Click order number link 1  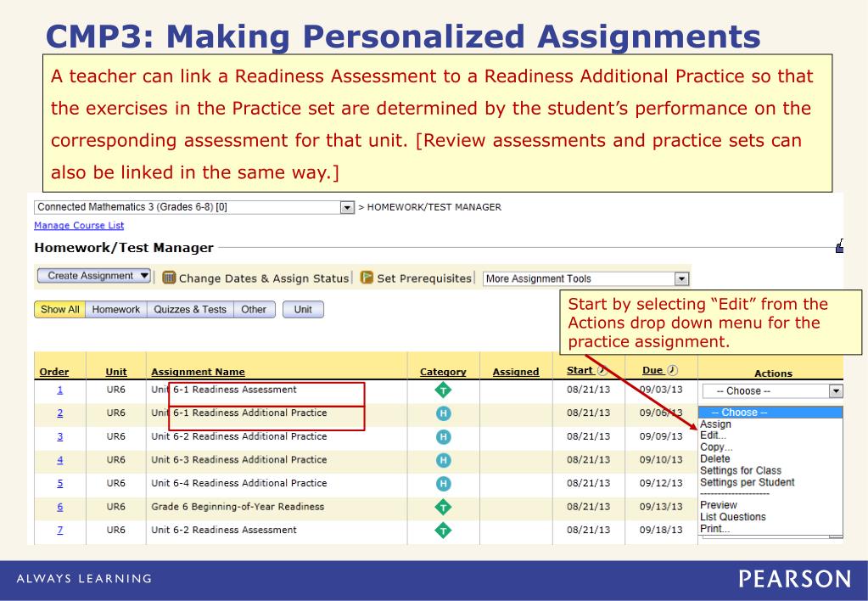coord(59,390)
